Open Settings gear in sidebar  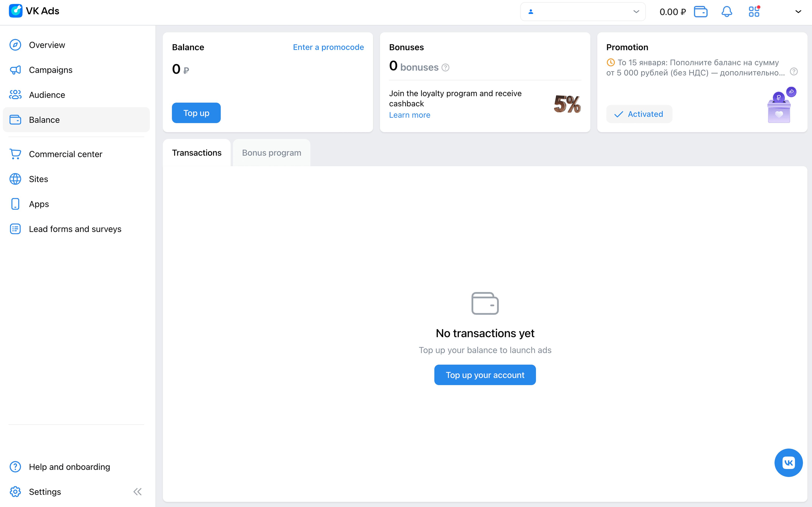coord(16,491)
